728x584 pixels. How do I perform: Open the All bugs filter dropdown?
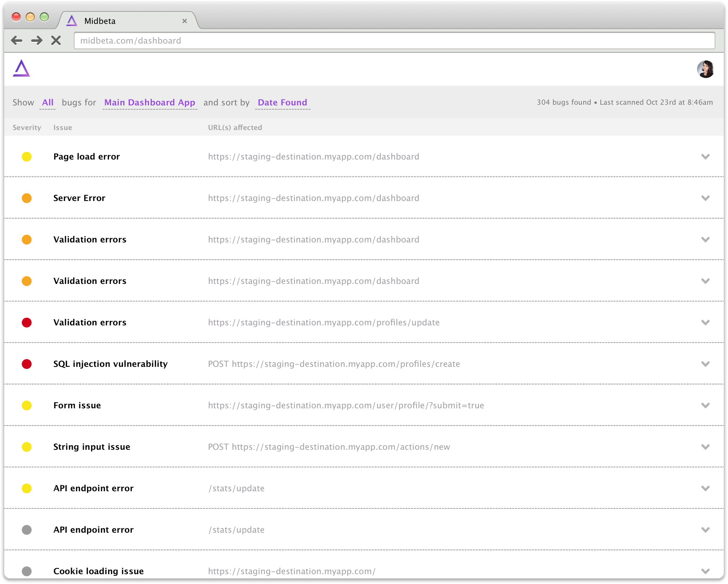click(x=47, y=103)
